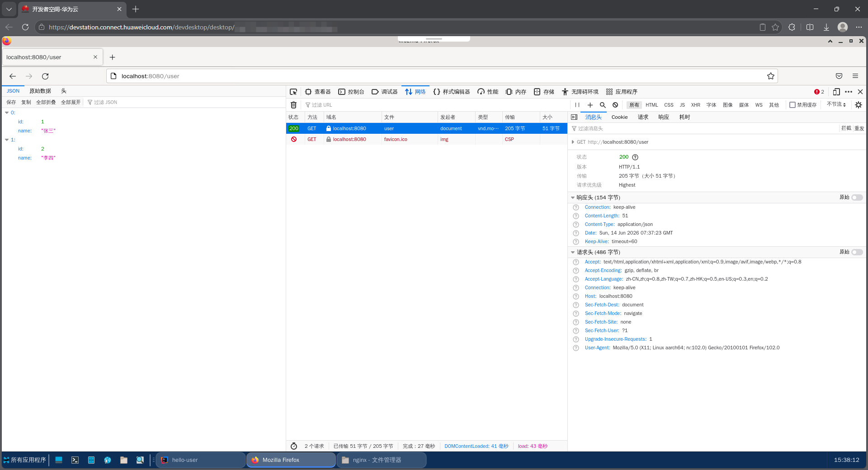The image size is (868, 470).
Task: Open Edge downloads arrow icon
Action: point(826,27)
